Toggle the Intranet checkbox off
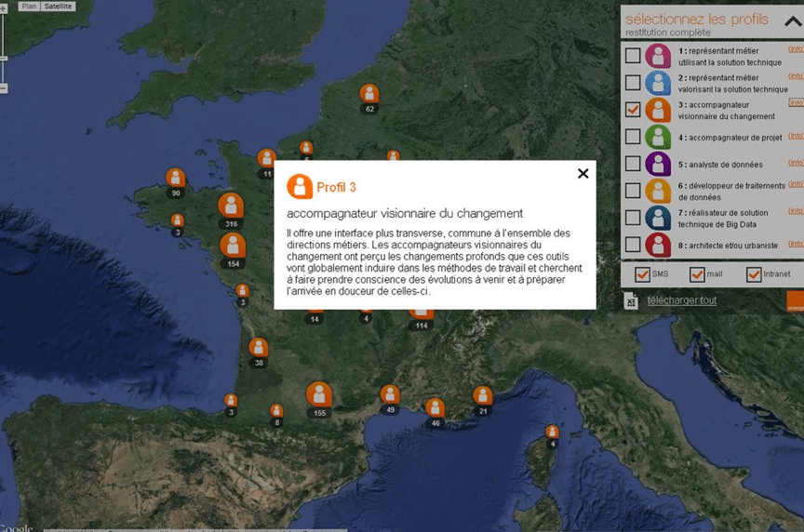The image size is (804, 532). point(754,274)
